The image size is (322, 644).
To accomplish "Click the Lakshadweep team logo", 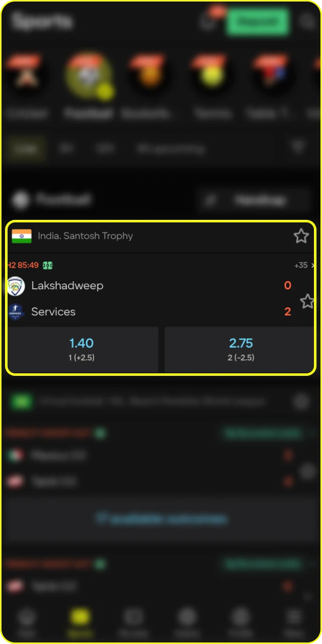I will (x=16, y=286).
